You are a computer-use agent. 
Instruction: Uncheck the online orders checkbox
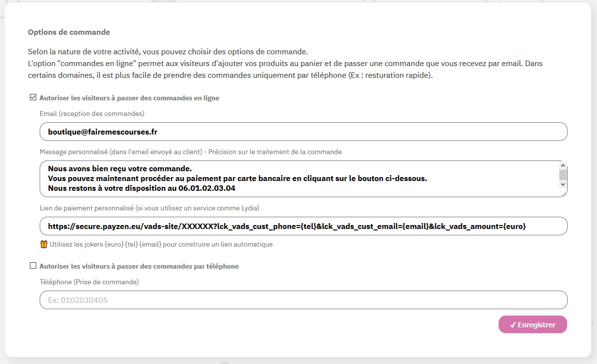click(33, 97)
